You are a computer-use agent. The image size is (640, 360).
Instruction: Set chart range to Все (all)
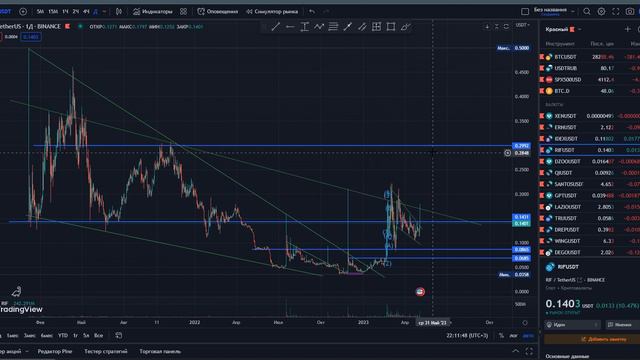pyautogui.click(x=98, y=336)
